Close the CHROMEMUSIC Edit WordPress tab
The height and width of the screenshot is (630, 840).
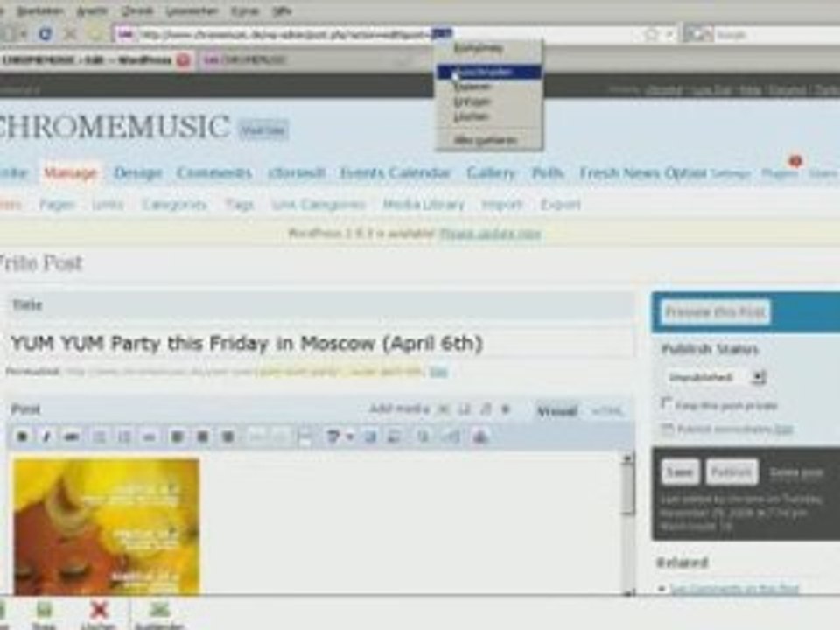pos(183,60)
